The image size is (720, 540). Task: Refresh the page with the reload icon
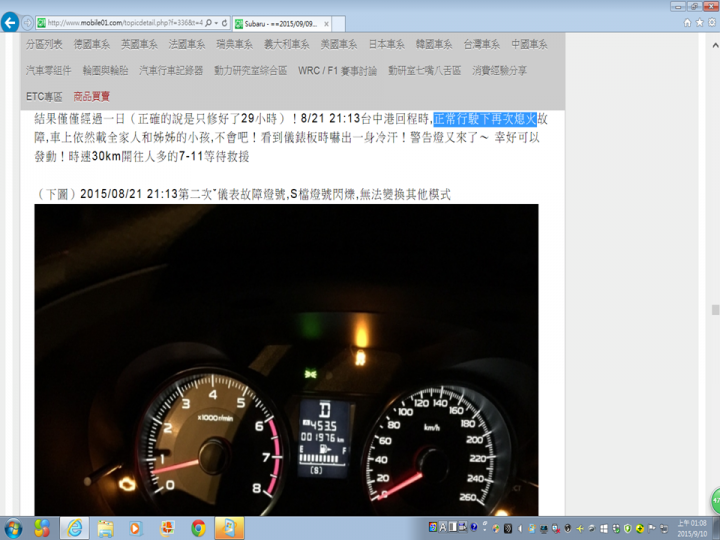[225, 22]
